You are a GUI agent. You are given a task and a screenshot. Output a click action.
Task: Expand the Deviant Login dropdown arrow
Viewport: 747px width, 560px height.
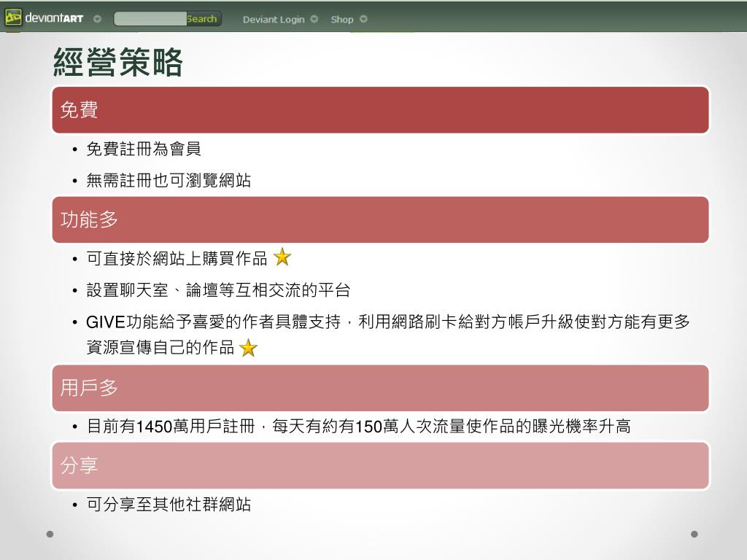pyautogui.click(x=314, y=19)
